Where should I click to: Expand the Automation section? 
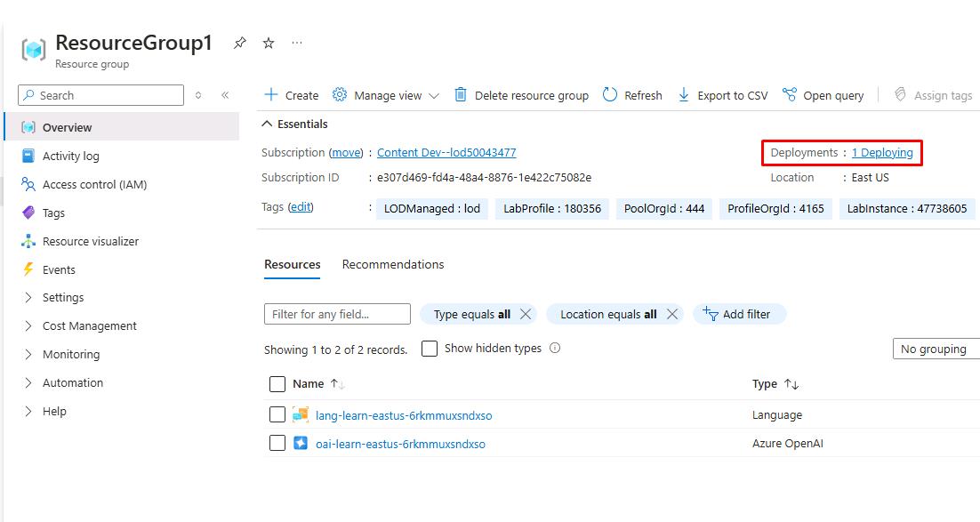point(28,382)
